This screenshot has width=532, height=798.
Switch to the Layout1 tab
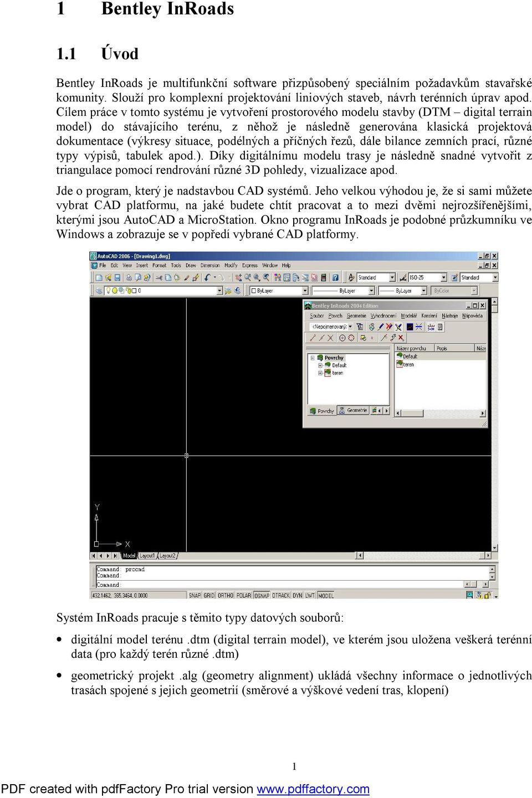click(x=147, y=556)
